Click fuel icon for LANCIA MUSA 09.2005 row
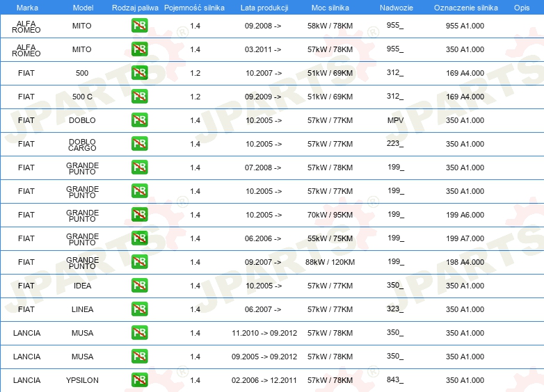The image size is (544, 392). click(139, 357)
